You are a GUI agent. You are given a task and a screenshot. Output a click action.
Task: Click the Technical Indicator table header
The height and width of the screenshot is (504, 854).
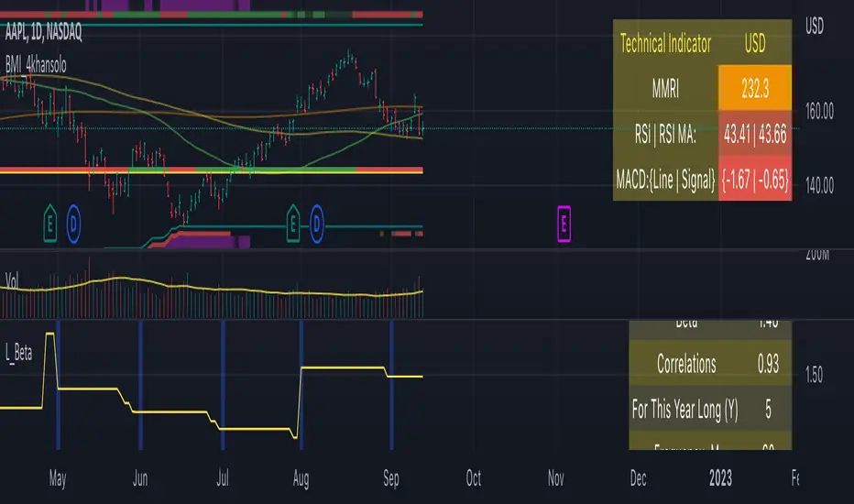[x=665, y=43]
